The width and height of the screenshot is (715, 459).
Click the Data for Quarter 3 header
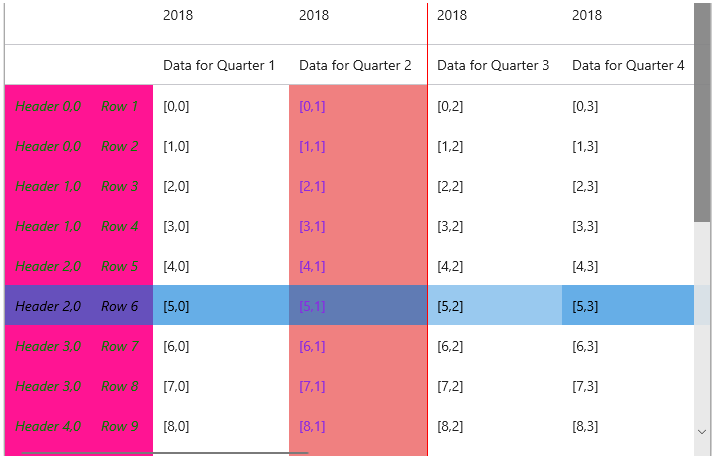click(493, 66)
